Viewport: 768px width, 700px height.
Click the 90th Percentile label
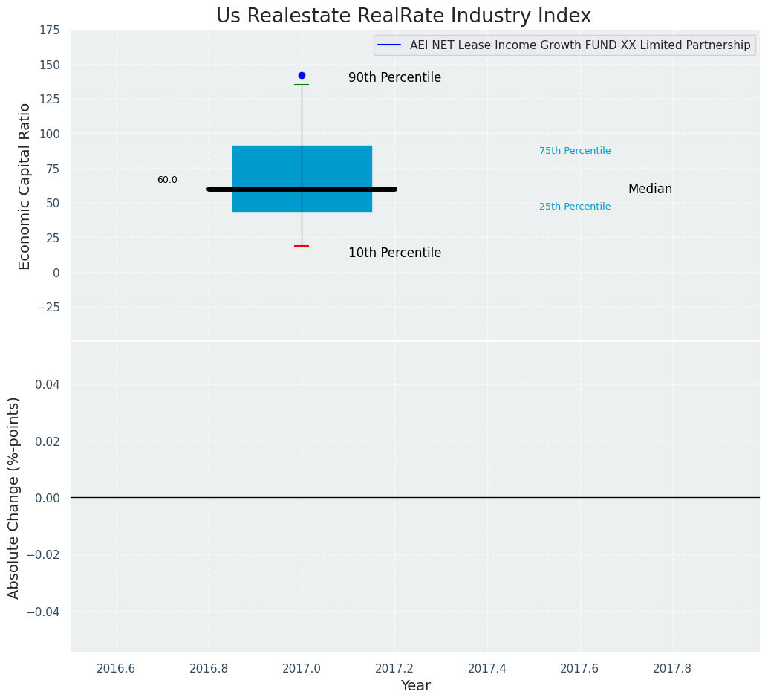coord(394,77)
